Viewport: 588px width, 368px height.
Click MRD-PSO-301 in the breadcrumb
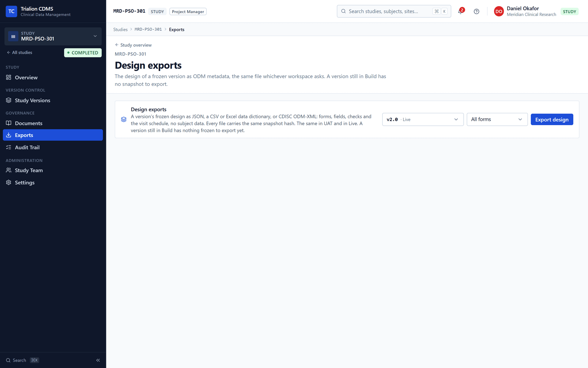148,29
